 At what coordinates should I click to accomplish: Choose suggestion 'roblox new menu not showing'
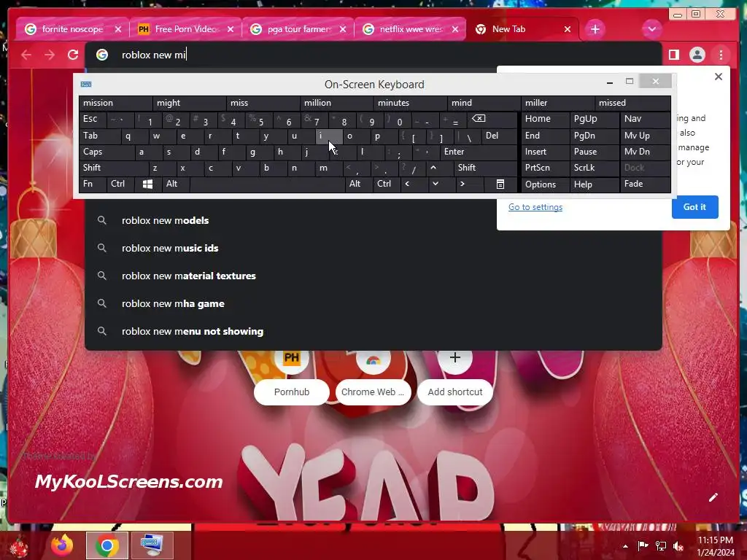coord(373,332)
